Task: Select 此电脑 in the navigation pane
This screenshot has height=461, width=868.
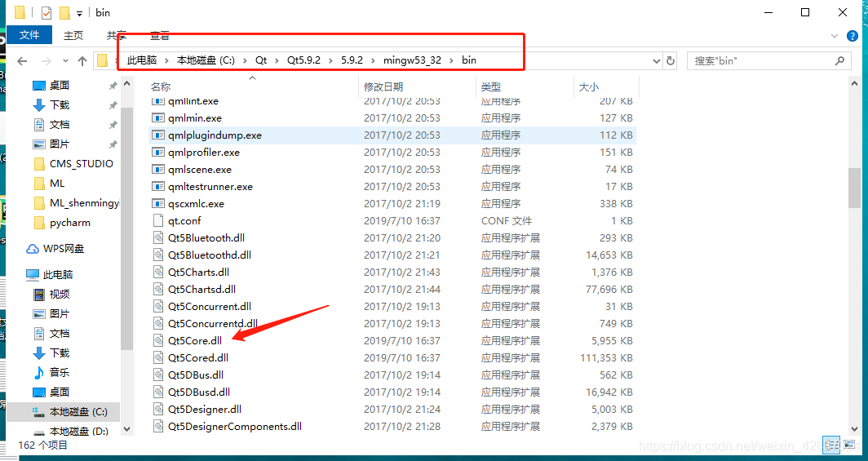Action: 58,274
